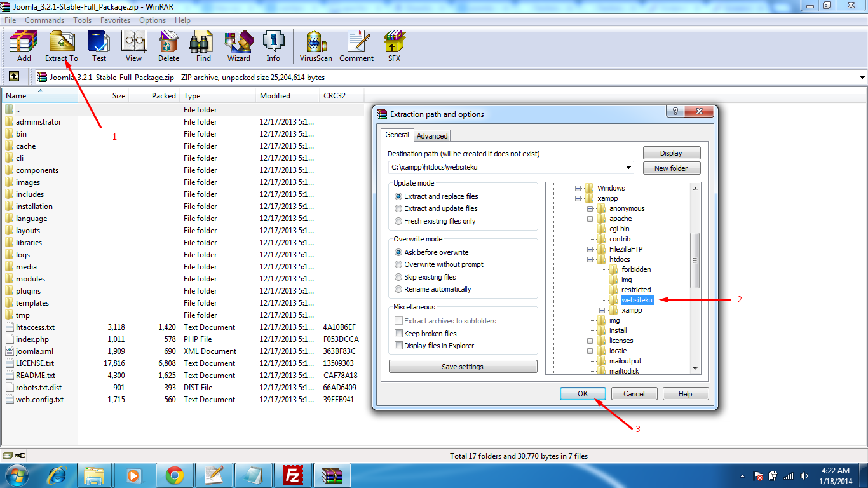Image resolution: width=868 pixels, height=488 pixels.
Task: Confirm extraction with OK button
Action: point(583,394)
